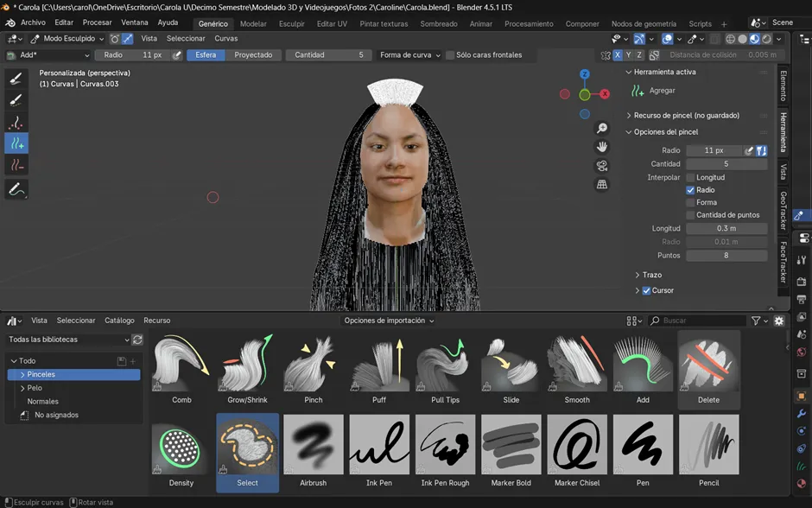Toggle Sólo caras frontales checkbox
812x508 pixels.
(450, 55)
